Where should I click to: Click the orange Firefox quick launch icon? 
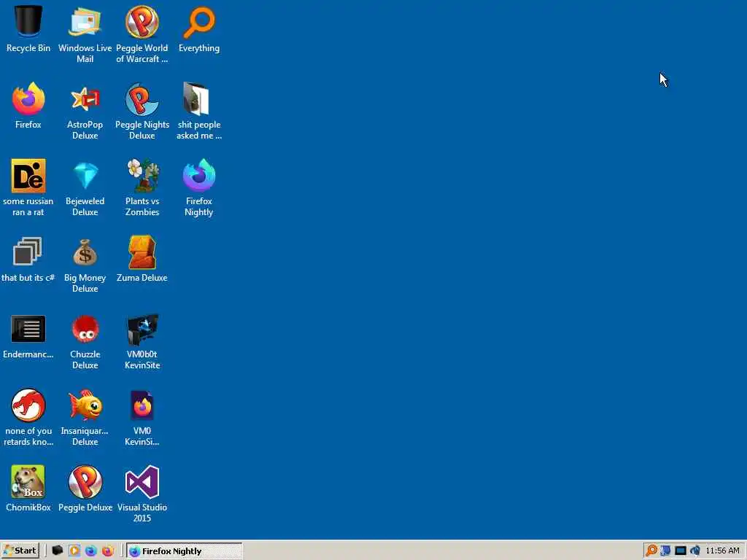pos(108,551)
